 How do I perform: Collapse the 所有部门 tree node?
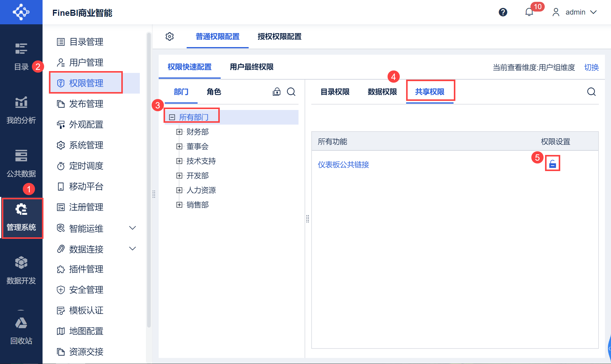[x=172, y=117]
